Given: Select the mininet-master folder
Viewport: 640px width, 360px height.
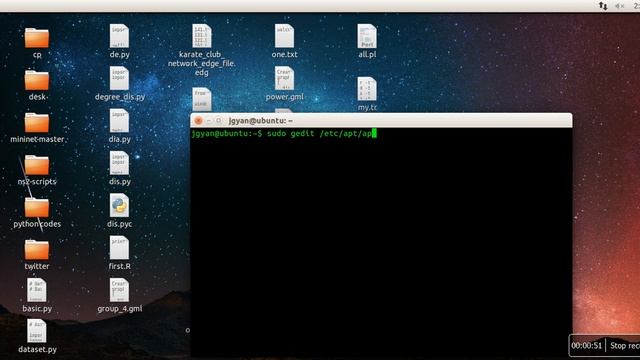Looking at the screenshot, I should coord(37,122).
